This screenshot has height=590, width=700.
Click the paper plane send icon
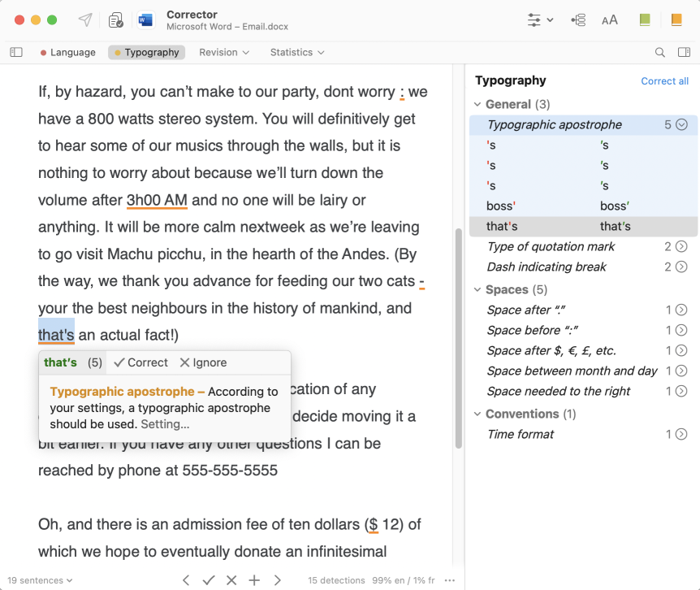coord(85,20)
